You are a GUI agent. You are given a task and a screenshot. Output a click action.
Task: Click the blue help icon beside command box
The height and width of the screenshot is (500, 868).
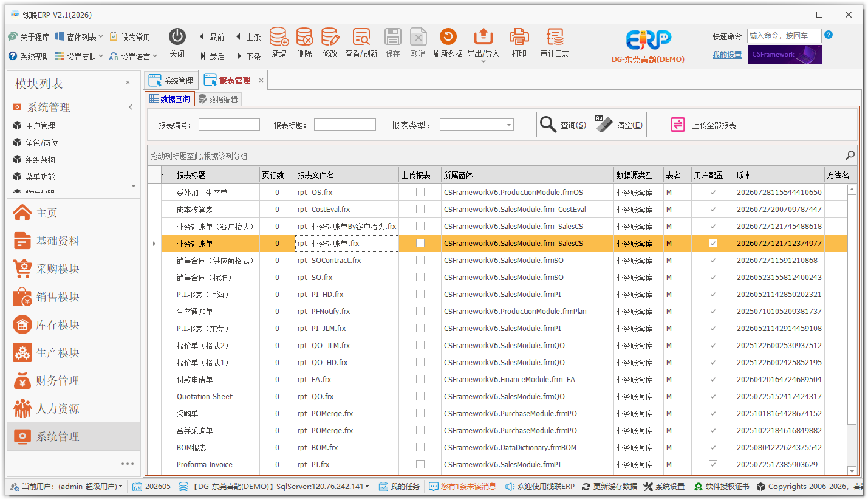pos(829,35)
